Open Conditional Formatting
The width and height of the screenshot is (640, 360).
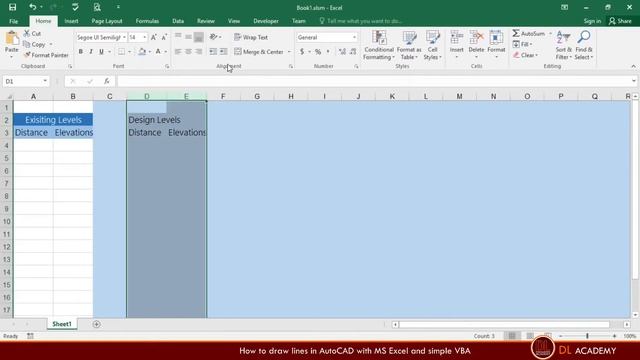pyautogui.click(x=379, y=45)
